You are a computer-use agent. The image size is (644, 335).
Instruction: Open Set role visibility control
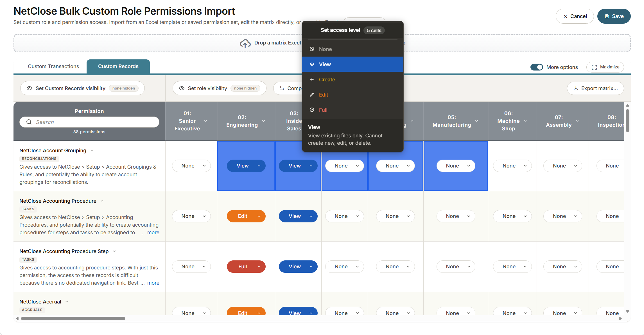pos(219,88)
